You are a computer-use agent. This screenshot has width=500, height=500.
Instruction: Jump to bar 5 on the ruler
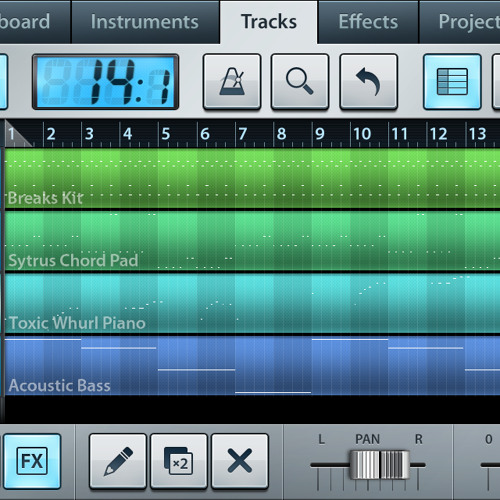tap(166, 134)
